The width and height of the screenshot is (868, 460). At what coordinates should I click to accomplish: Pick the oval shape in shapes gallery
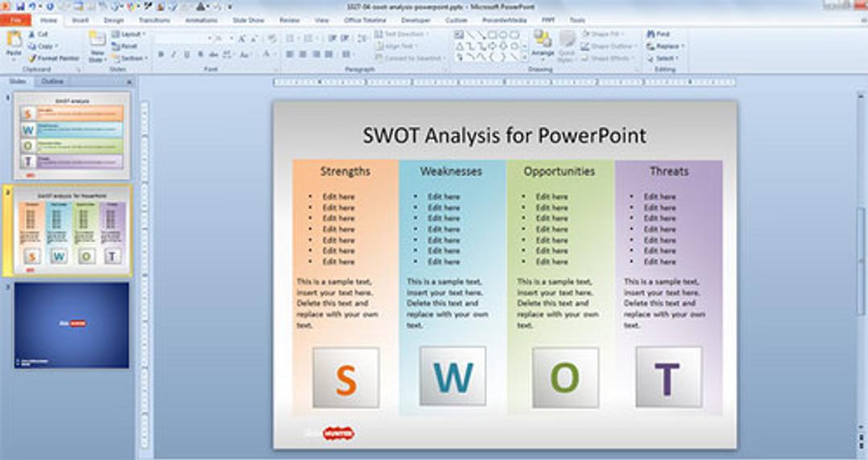(502, 35)
